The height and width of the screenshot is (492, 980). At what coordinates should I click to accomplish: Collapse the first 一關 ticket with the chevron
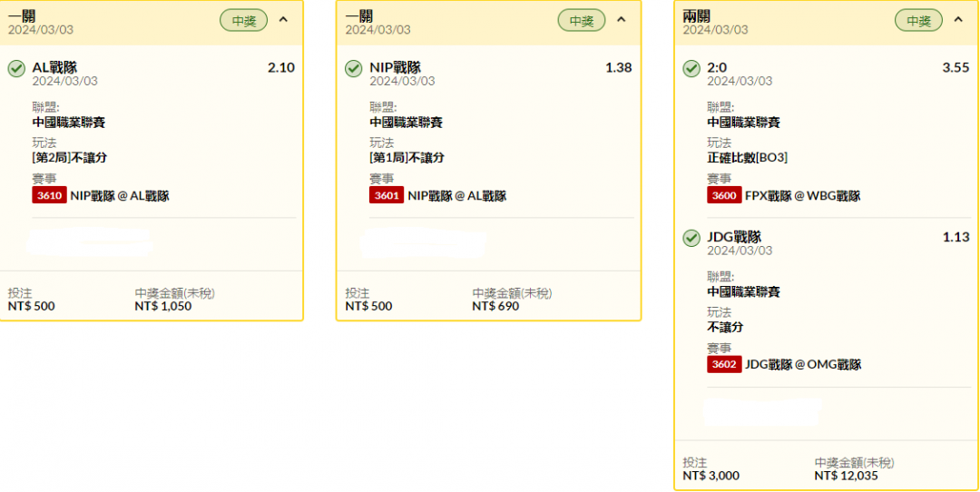coord(283,20)
